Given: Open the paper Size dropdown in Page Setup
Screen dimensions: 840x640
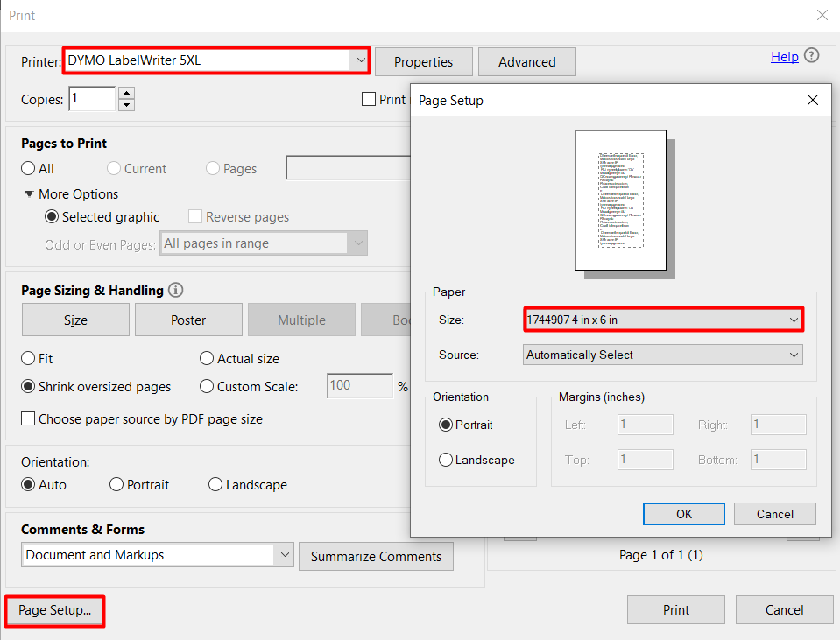Looking at the screenshot, I should 792,320.
